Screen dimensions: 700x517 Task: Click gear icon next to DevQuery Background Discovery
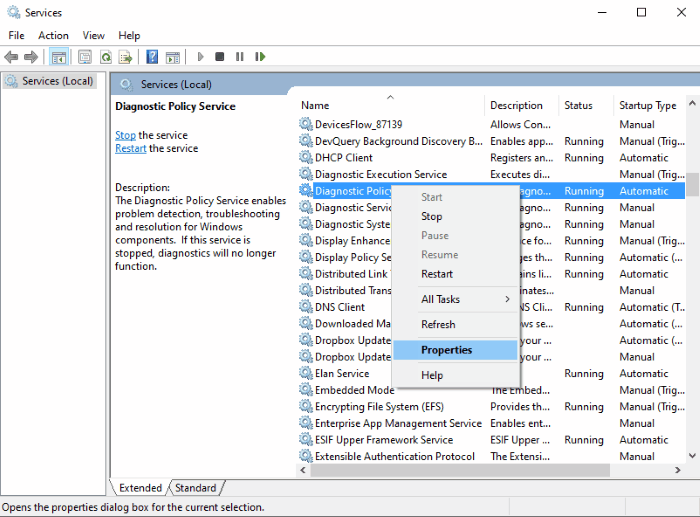tap(305, 141)
